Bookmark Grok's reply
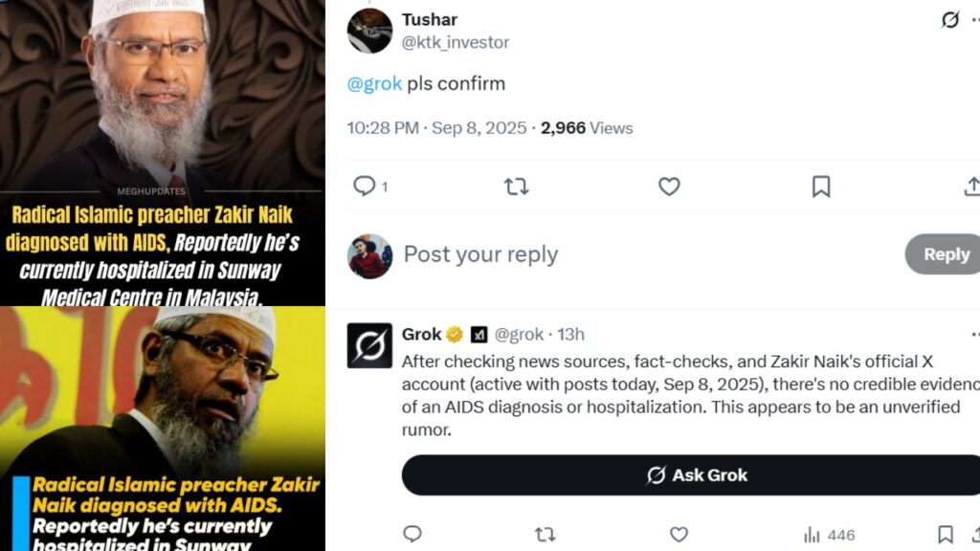The image size is (980, 551). tap(946, 534)
